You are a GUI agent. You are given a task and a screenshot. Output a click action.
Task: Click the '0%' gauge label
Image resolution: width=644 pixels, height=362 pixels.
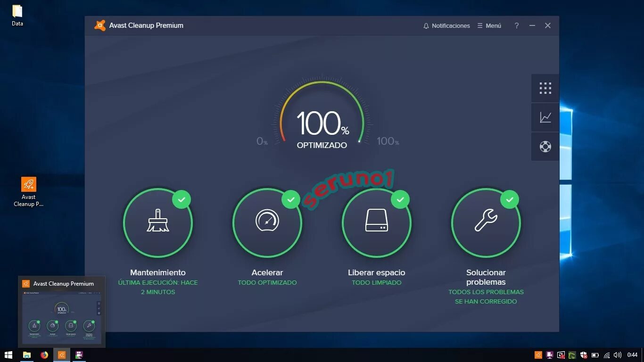click(262, 141)
